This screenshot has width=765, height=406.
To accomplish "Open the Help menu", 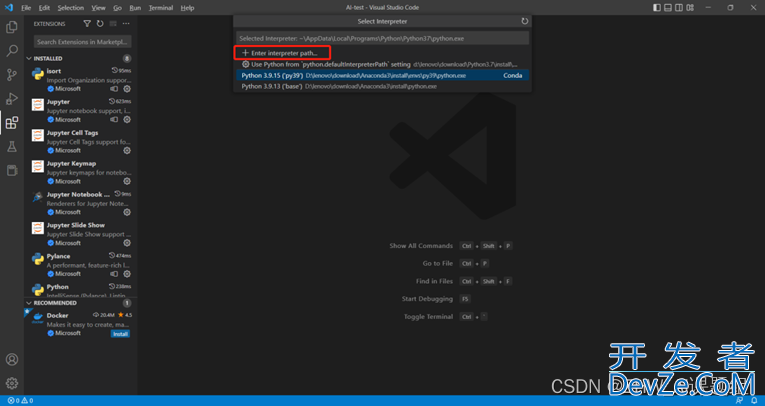I will [x=187, y=8].
